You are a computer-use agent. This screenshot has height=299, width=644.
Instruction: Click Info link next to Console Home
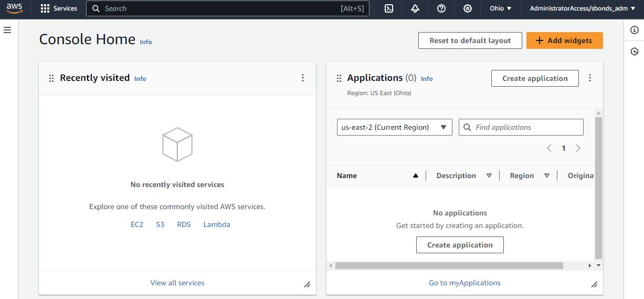click(x=146, y=42)
